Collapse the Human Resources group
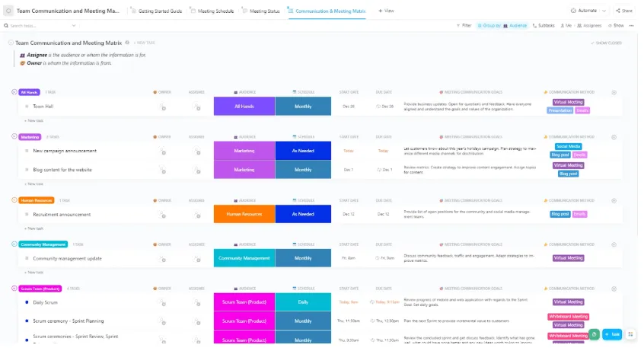Screen dimensions: 644x348 pyautogui.click(x=14, y=200)
